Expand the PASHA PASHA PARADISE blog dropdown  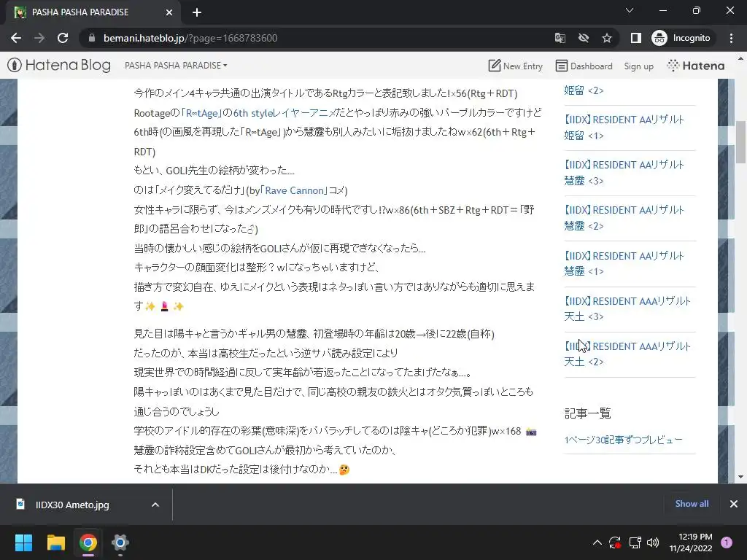[x=176, y=65]
